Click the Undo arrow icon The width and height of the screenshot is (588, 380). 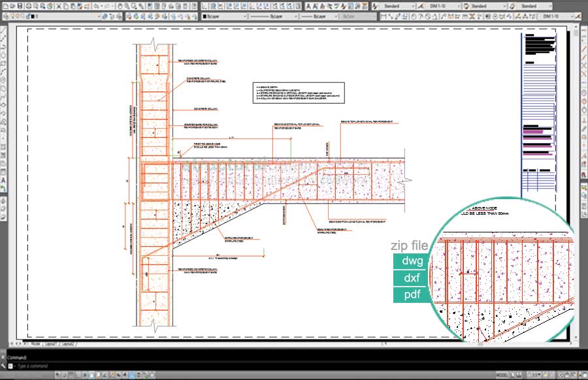point(96,6)
